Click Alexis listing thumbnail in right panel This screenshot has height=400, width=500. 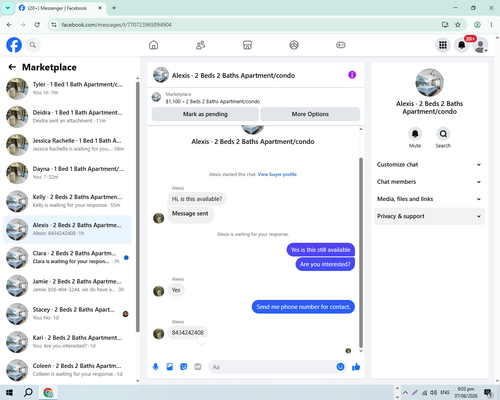[429, 83]
